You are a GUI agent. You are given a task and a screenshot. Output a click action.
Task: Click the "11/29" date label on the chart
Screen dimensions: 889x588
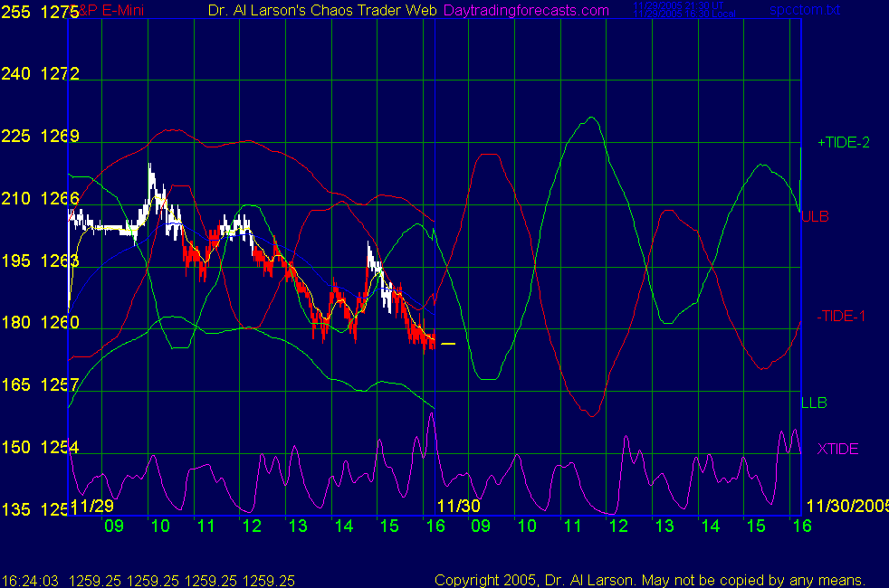pos(92,506)
